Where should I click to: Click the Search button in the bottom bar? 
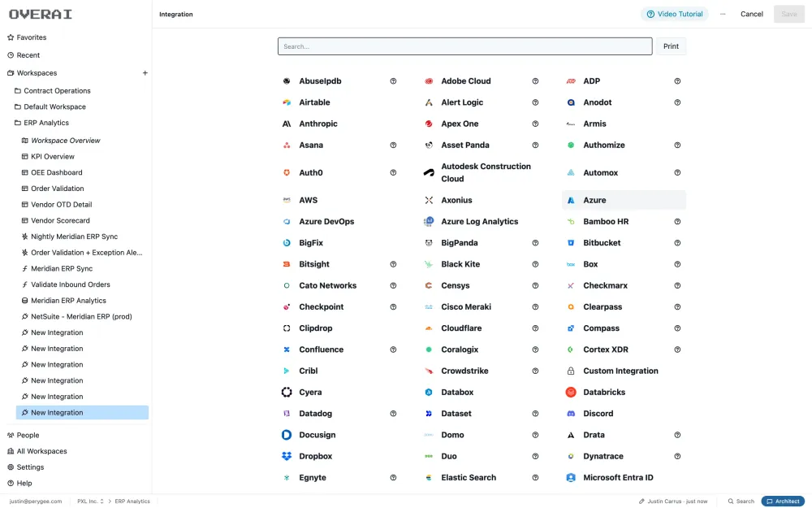click(741, 501)
